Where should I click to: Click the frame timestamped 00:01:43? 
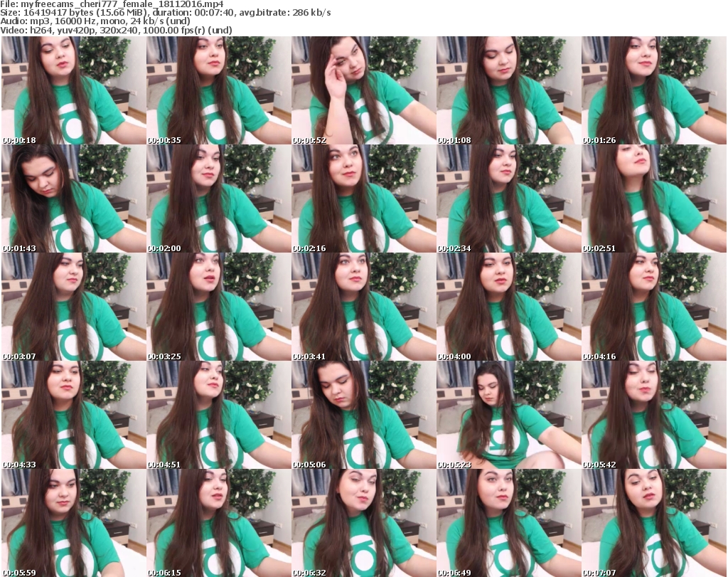(74, 198)
